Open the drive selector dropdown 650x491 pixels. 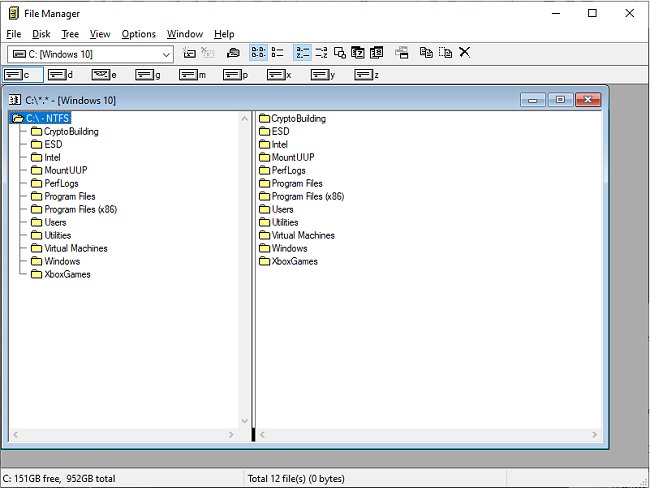click(x=166, y=54)
